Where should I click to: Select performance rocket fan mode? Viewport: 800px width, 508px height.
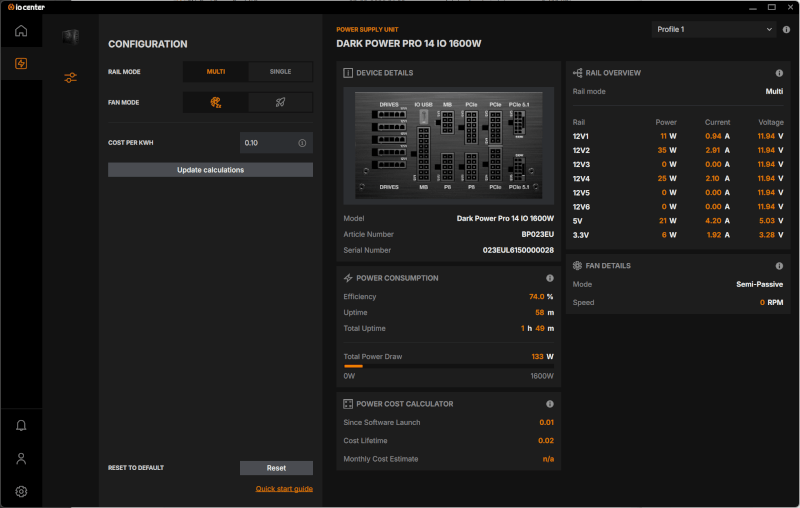[280, 103]
